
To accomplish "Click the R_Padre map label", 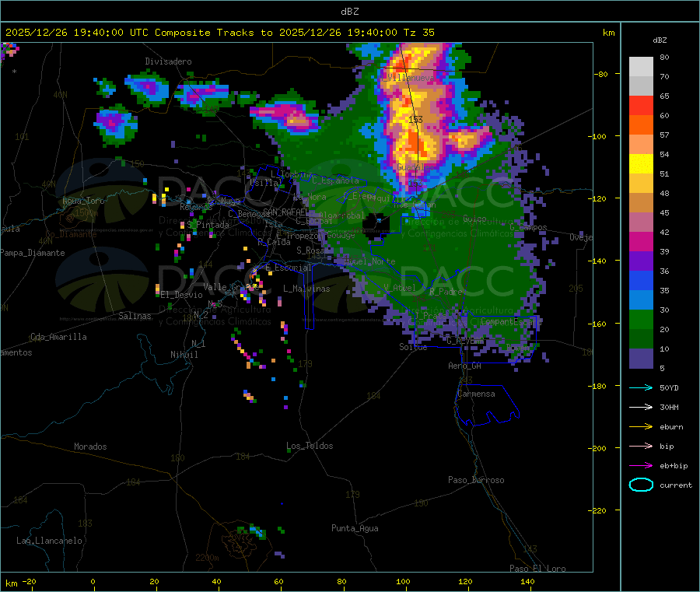I will tap(446, 292).
